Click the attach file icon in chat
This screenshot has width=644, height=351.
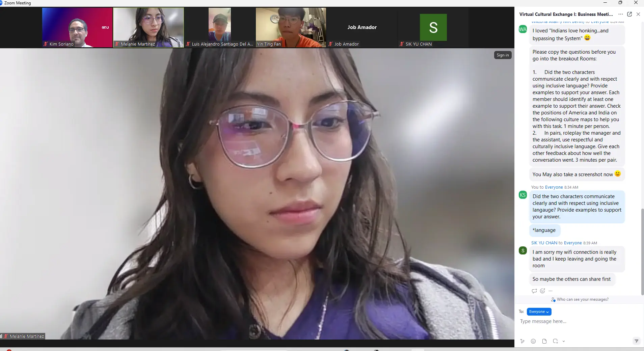pos(544,341)
